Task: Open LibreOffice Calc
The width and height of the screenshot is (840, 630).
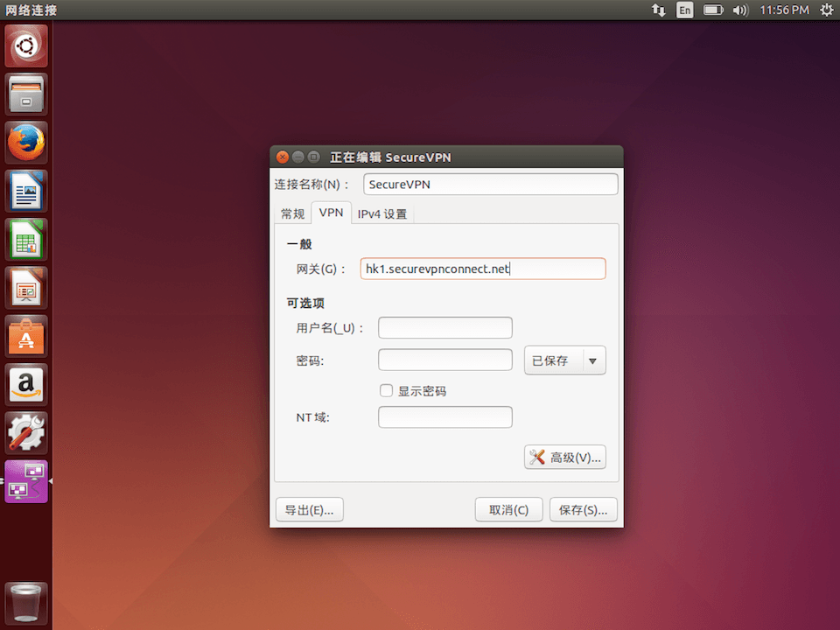Action: (x=25, y=239)
